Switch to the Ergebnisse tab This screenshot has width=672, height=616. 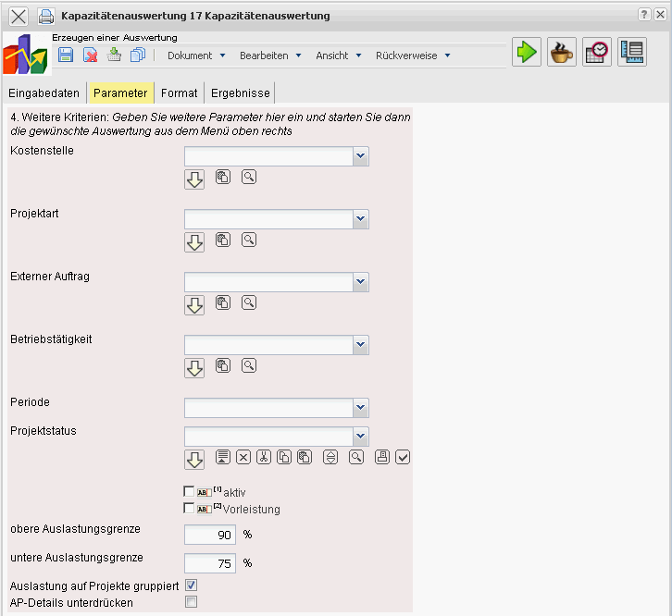point(239,93)
